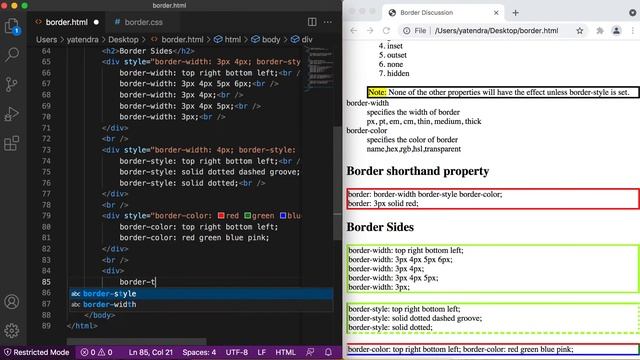Select yatendra in the breadcrumb path

(x=82, y=40)
